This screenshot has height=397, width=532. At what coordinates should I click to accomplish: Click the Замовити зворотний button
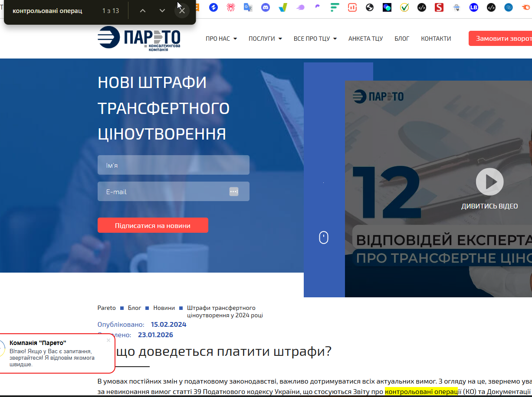[x=500, y=38]
